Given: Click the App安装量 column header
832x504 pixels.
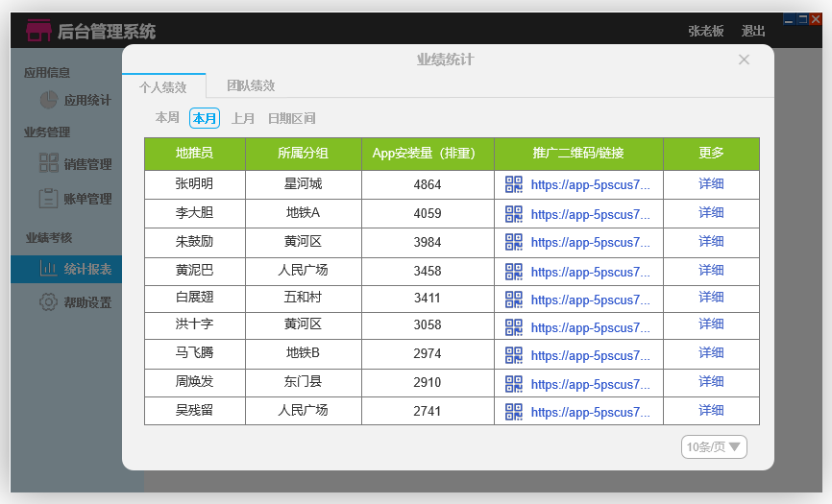Looking at the screenshot, I should (x=428, y=154).
